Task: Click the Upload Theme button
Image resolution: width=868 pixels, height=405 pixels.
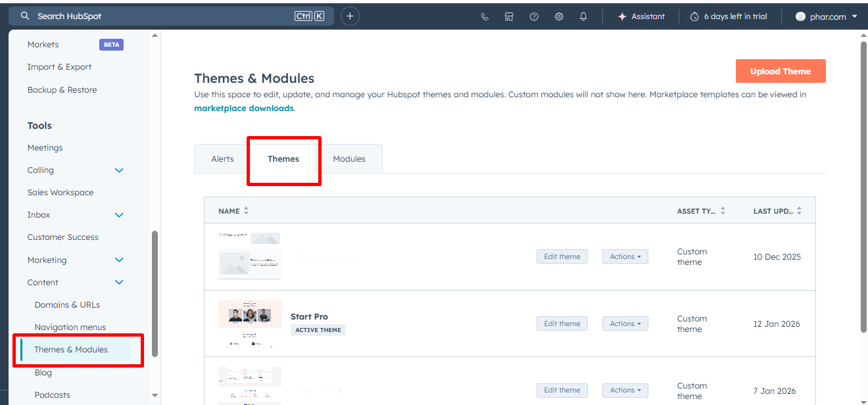Action: pos(781,70)
